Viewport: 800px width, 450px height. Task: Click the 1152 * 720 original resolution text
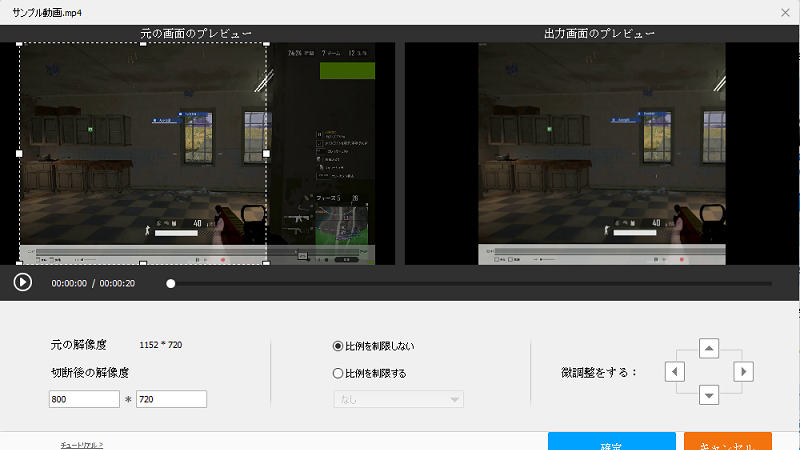pyautogui.click(x=161, y=345)
